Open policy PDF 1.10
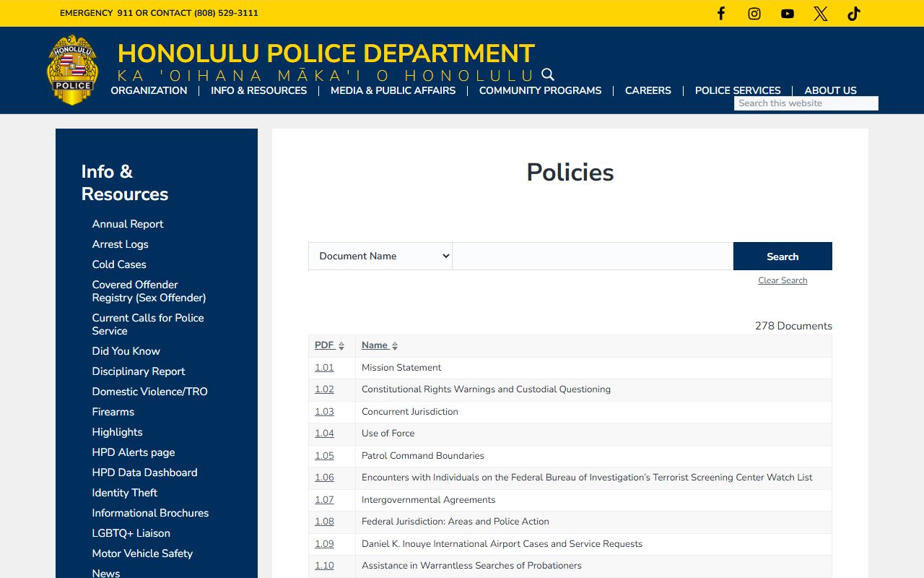Screen dimensions: 924x578 (324, 566)
